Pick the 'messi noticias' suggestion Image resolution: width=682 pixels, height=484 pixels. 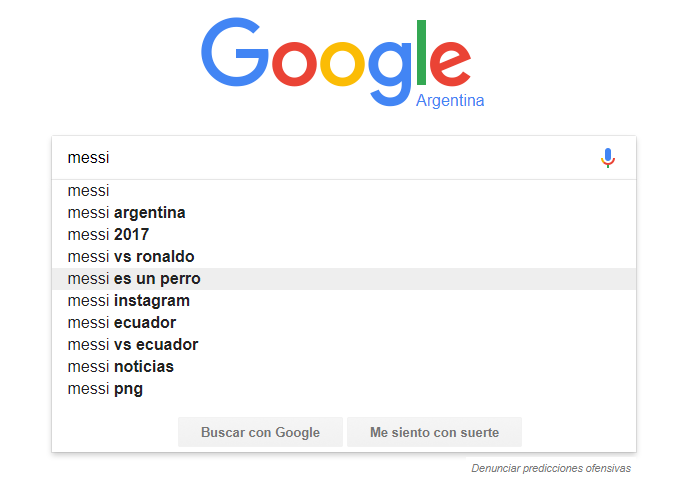point(344,367)
